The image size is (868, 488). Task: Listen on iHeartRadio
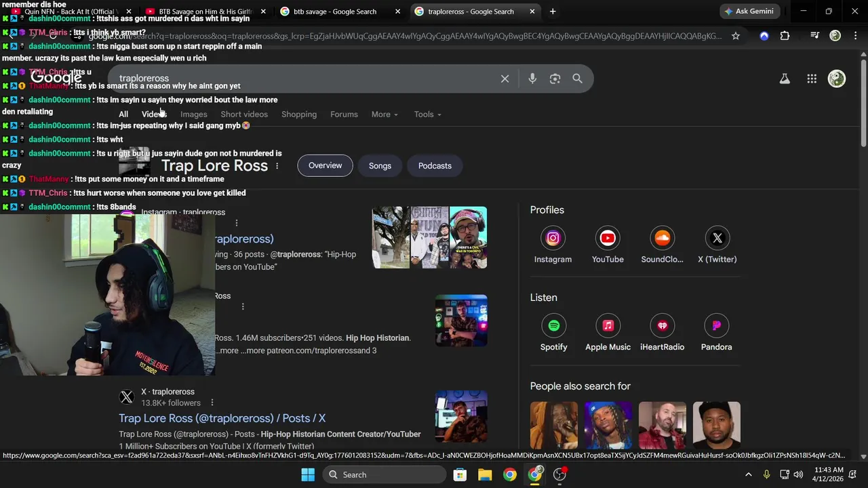[x=663, y=326]
